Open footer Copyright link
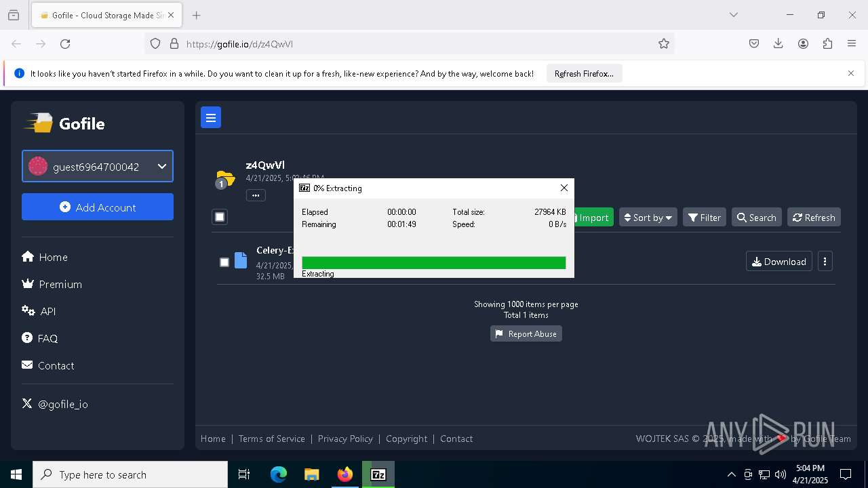This screenshot has width=868, height=488. pos(406,439)
